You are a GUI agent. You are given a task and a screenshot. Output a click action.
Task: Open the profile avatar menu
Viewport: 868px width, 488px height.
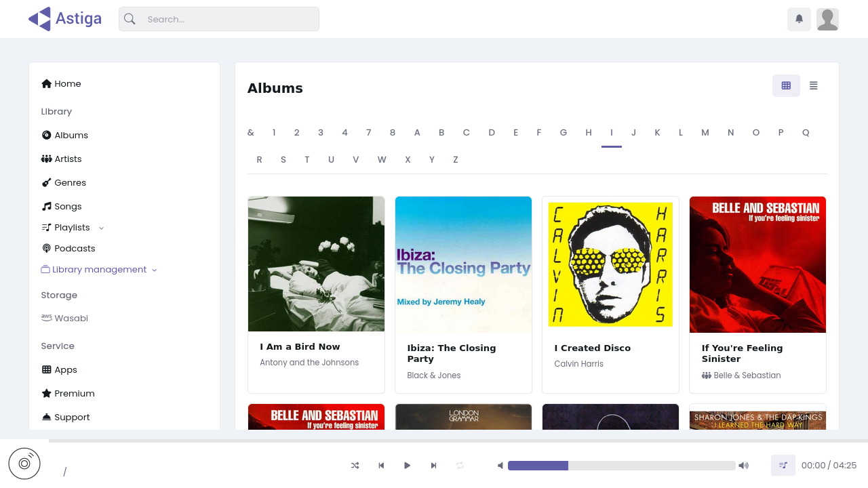point(827,19)
